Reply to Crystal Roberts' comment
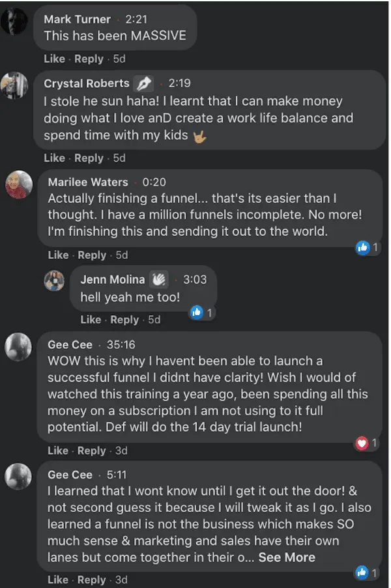391x588 pixels. [x=89, y=158]
